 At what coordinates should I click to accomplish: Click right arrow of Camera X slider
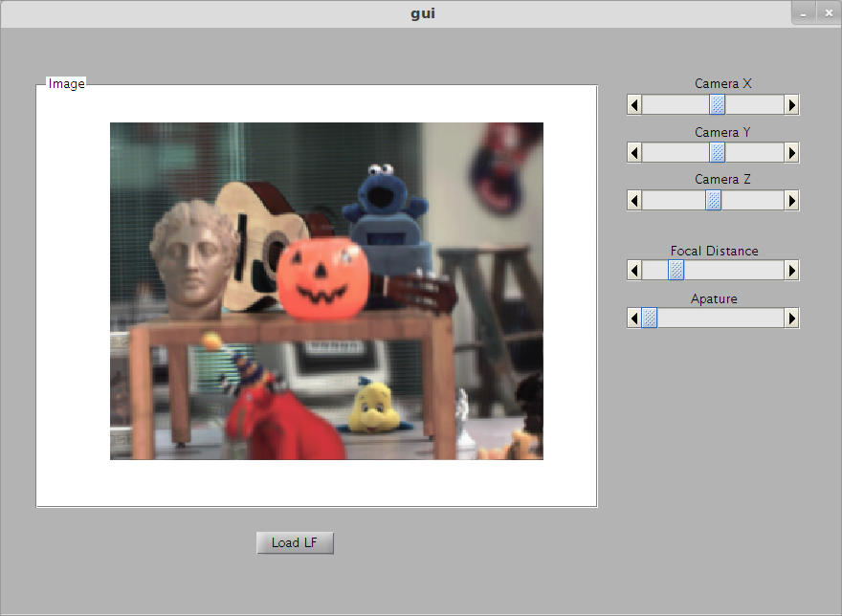[x=791, y=104]
